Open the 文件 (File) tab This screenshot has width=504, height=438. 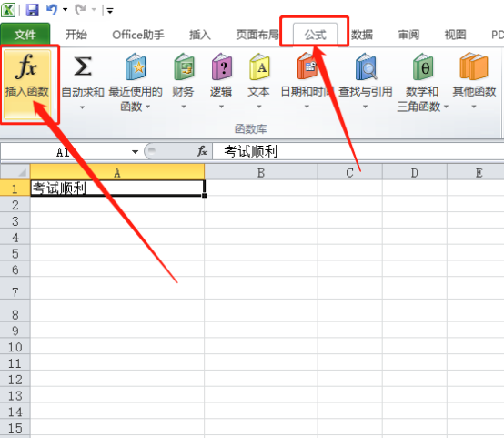pyautogui.click(x=25, y=34)
